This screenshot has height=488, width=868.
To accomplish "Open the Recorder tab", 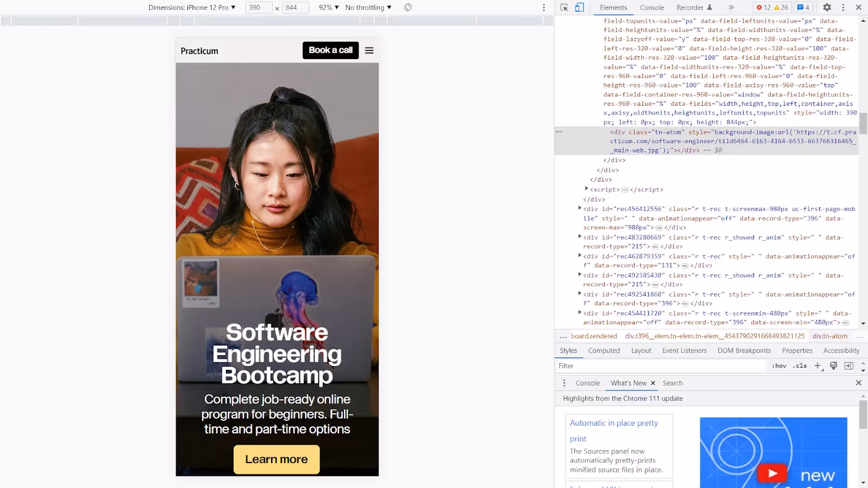I will click(694, 8).
